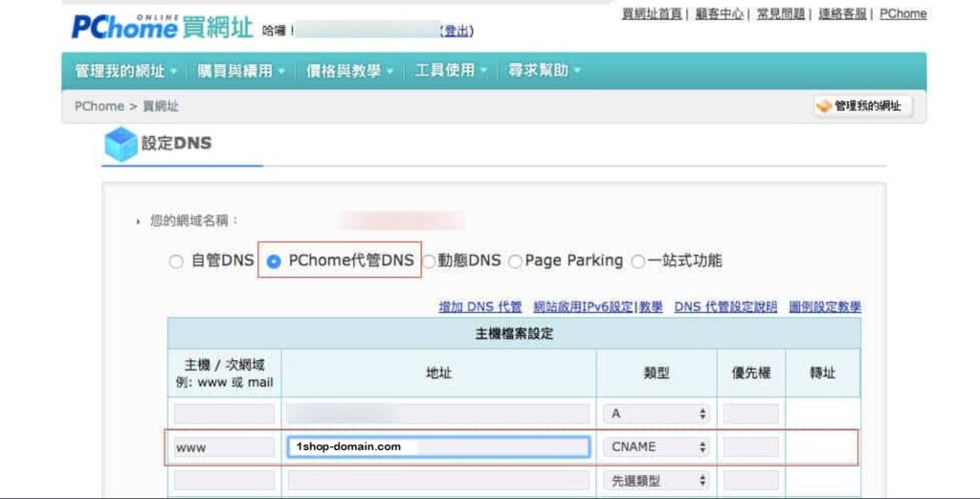
Task: Open the 工具使用 menu
Action: pos(451,71)
